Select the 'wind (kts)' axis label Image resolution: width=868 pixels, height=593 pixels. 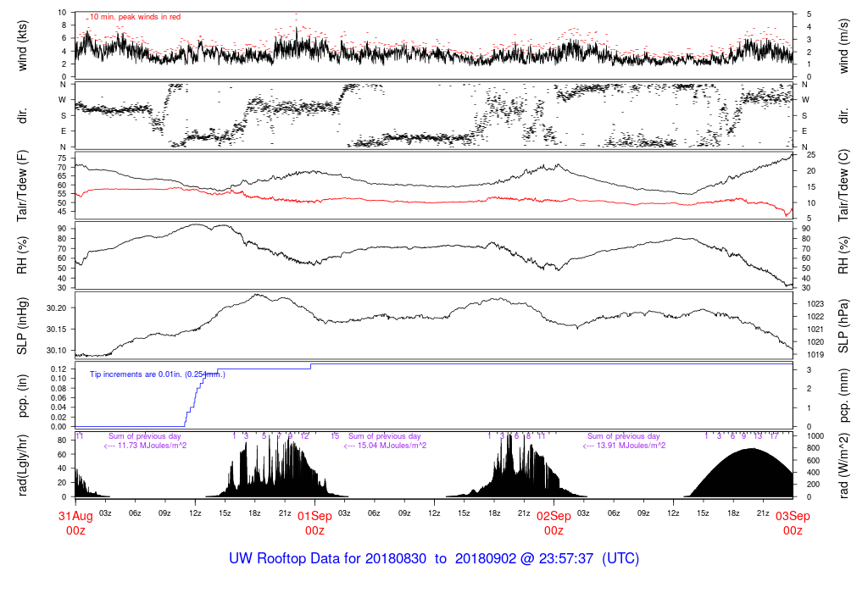21,46
